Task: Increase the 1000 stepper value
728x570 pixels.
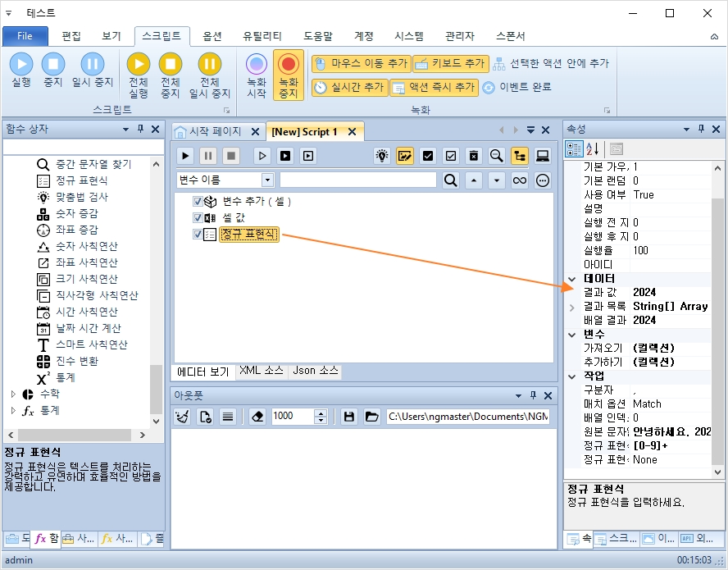Action: pos(321,413)
